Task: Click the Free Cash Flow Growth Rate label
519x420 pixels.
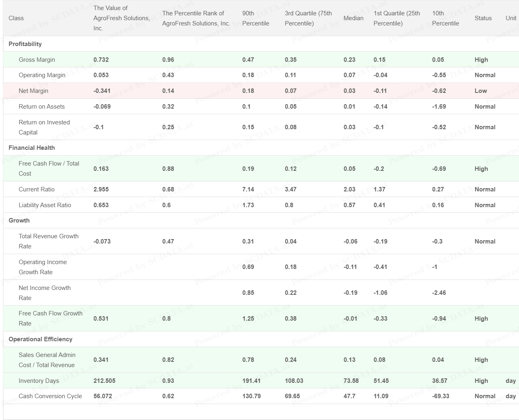Action: pyautogui.click(x=50, y=318)
